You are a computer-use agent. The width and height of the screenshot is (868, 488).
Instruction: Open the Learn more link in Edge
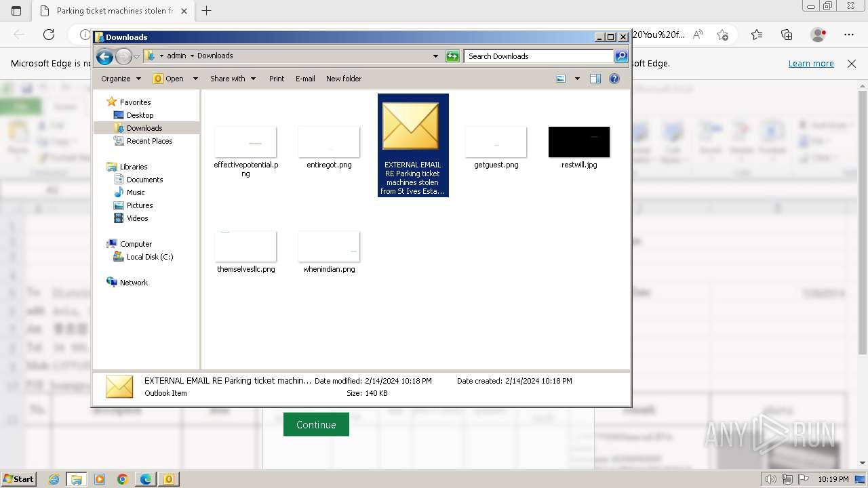[x=811, y=63]
